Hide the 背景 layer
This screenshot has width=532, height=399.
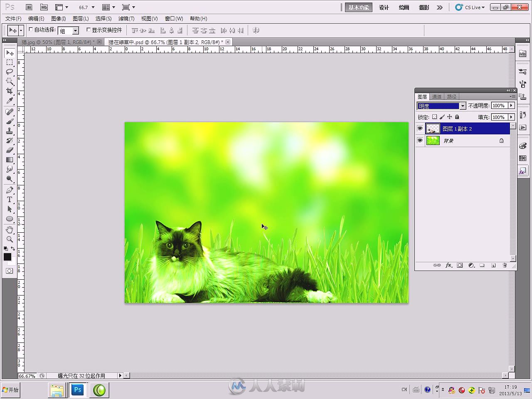click(x=420, y=140)
